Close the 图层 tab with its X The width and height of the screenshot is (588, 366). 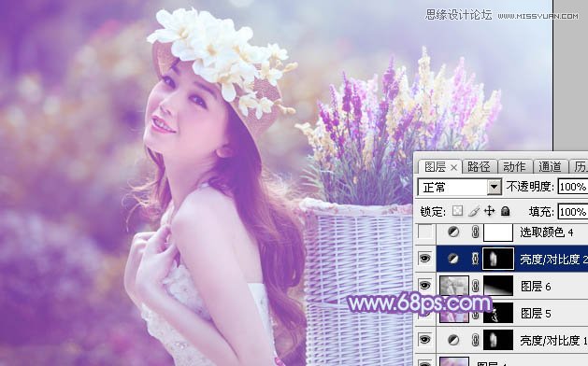453,168
